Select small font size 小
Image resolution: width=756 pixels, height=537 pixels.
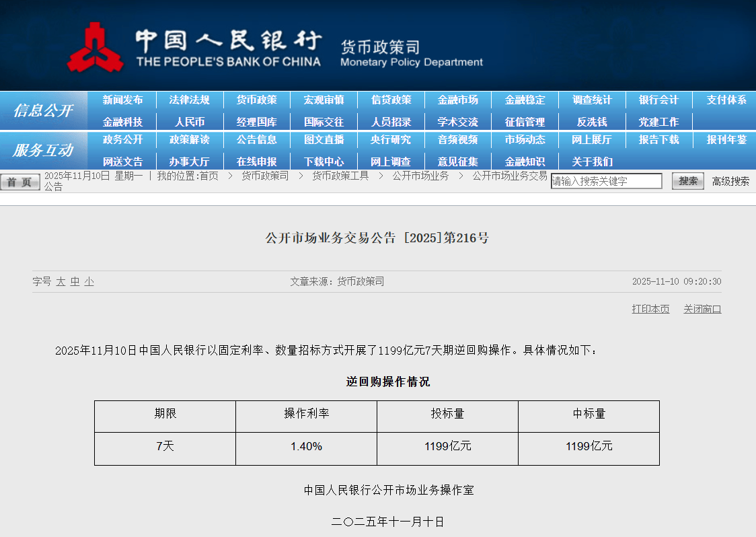click(x=89, y=282)
